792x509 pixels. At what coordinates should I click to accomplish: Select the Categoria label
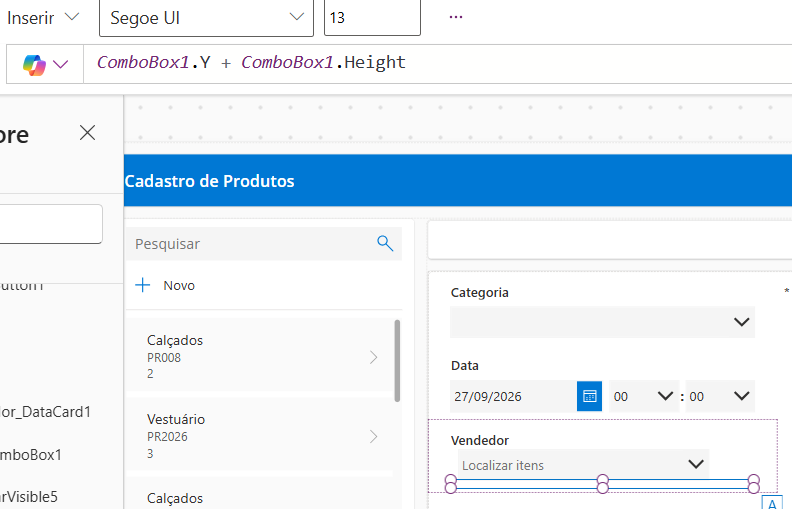480,293
